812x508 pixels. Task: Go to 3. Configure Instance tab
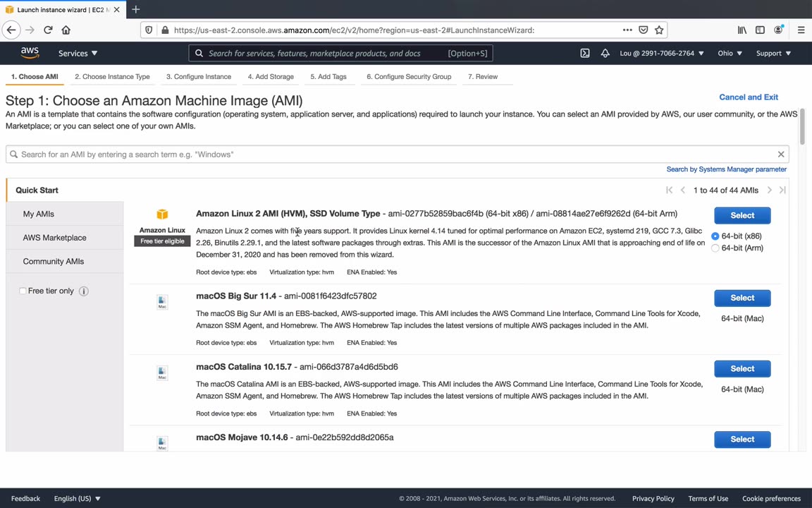point(199,77)
